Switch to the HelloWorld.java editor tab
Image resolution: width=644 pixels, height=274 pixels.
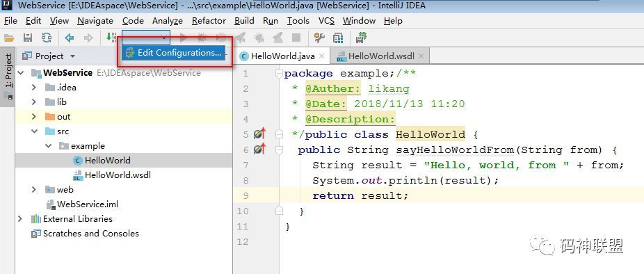coord(282,56)
